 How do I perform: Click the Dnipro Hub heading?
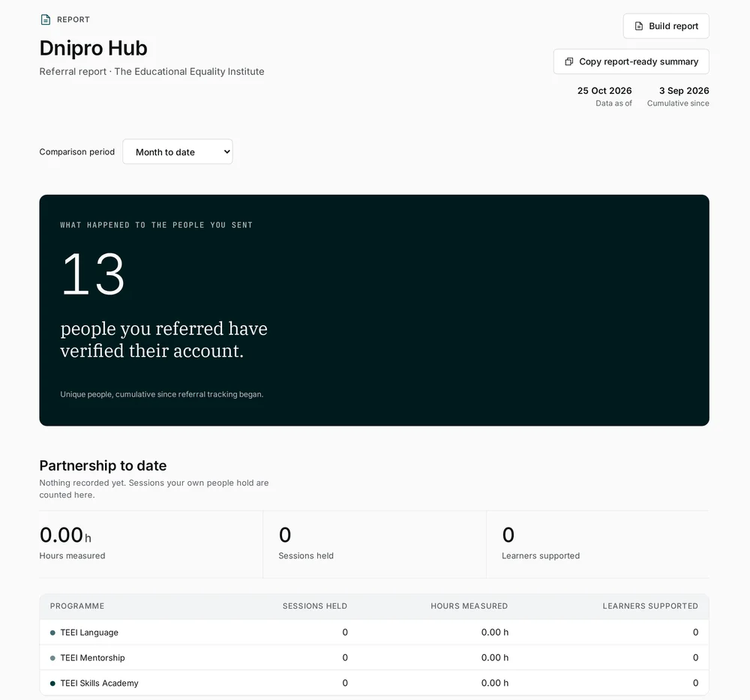pos(93,48)
